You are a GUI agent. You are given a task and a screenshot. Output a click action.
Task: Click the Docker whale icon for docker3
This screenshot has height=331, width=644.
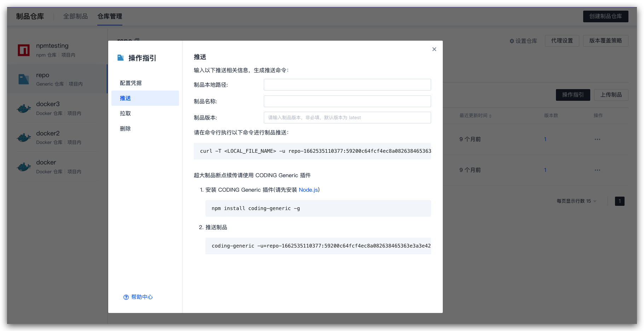(x=24, y=108)
